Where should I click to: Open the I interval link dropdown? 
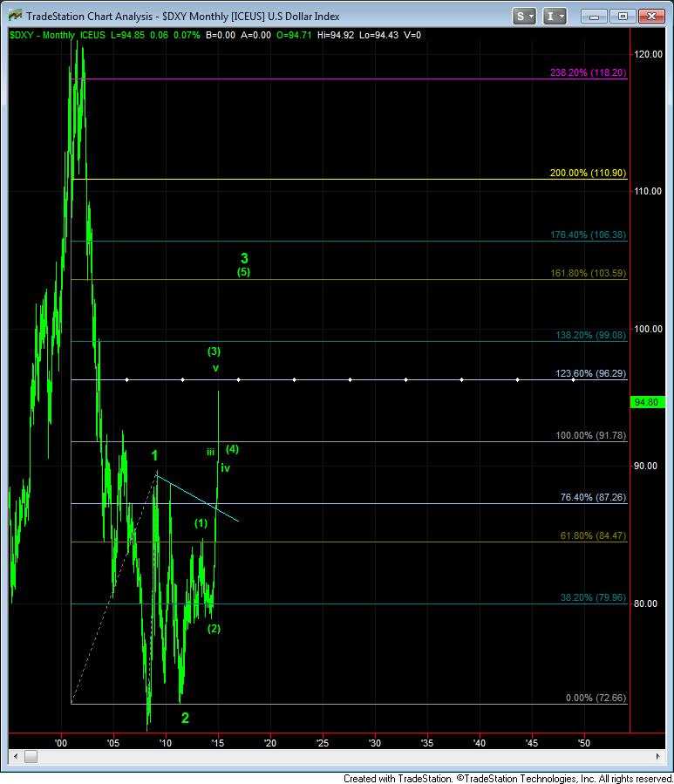(555, 16)
